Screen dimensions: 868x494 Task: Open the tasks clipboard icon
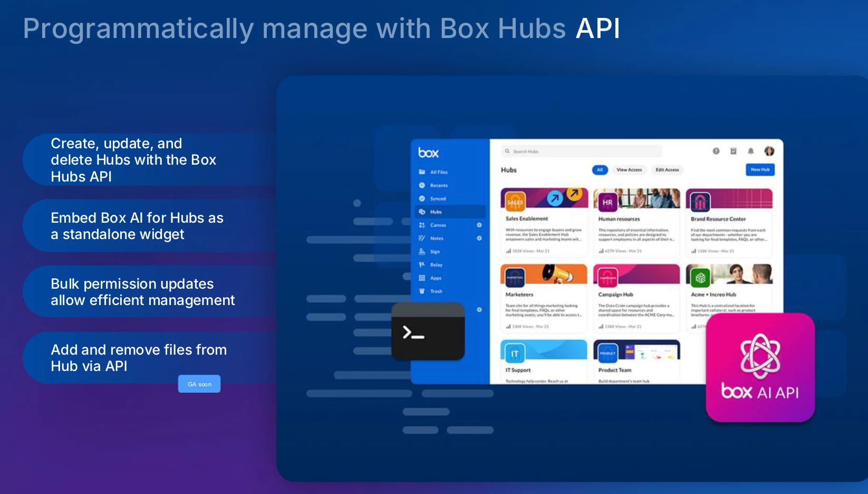[x=733, y=151]
